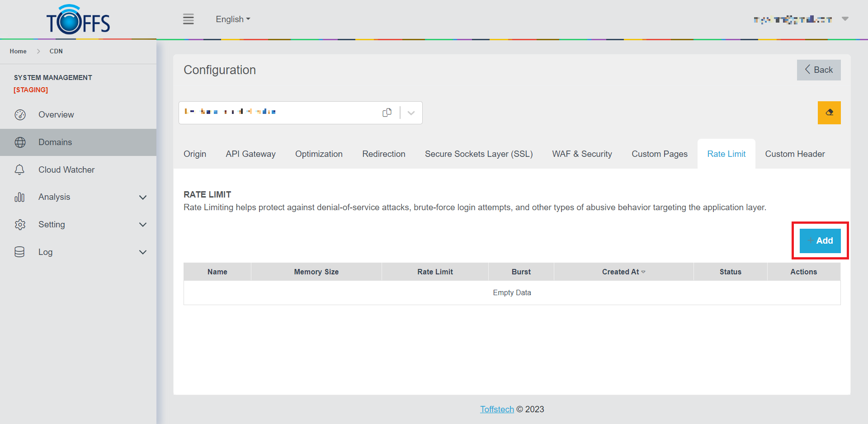Switch to the Custom Header tab
Viewport: 868px width, 424px height.
click(x=795, y=154)
